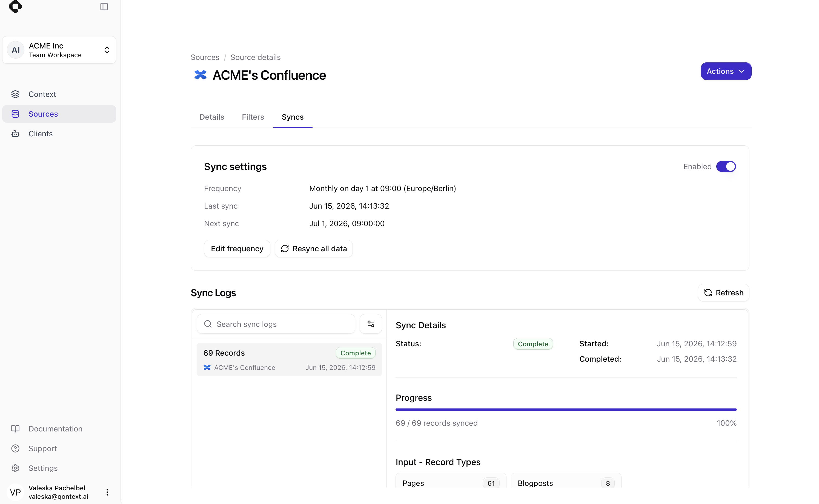Click the 'Sync settings' heading
Viewport: 819px width, 504px height.
pos(236,167)
